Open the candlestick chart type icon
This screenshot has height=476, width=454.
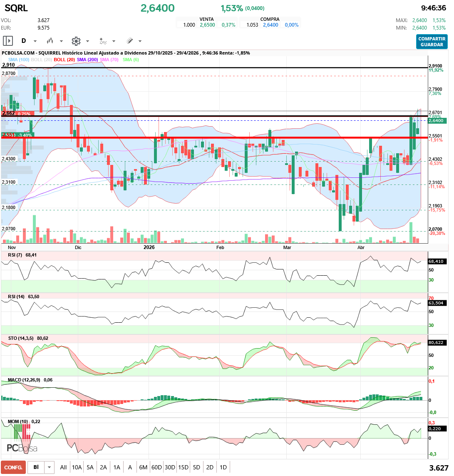[x=50, y=41]
